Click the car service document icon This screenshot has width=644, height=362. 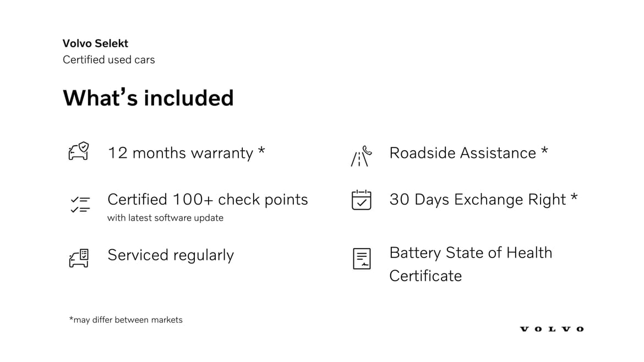(78, 258)
